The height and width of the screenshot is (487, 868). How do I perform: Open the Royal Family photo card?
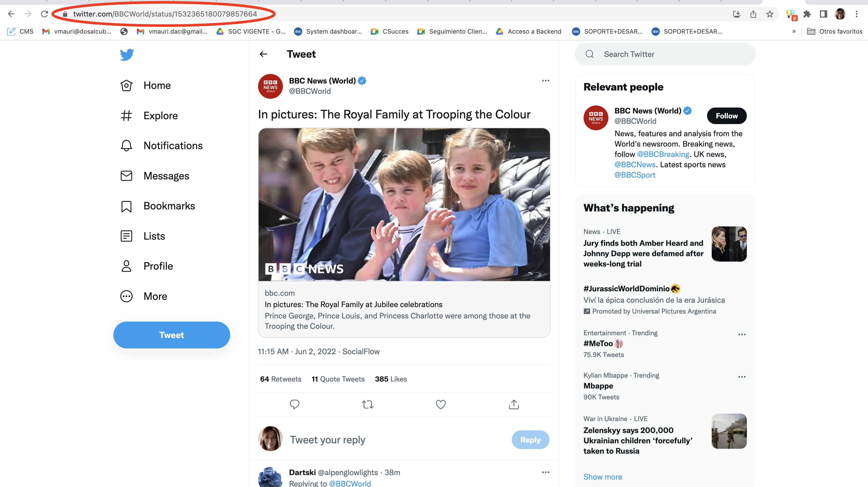404,205
